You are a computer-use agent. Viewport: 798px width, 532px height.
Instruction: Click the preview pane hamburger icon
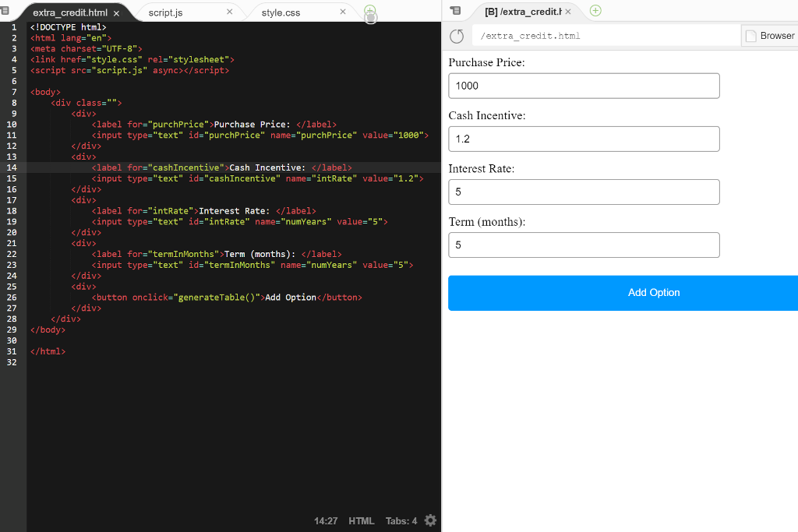tap(454, 11)
